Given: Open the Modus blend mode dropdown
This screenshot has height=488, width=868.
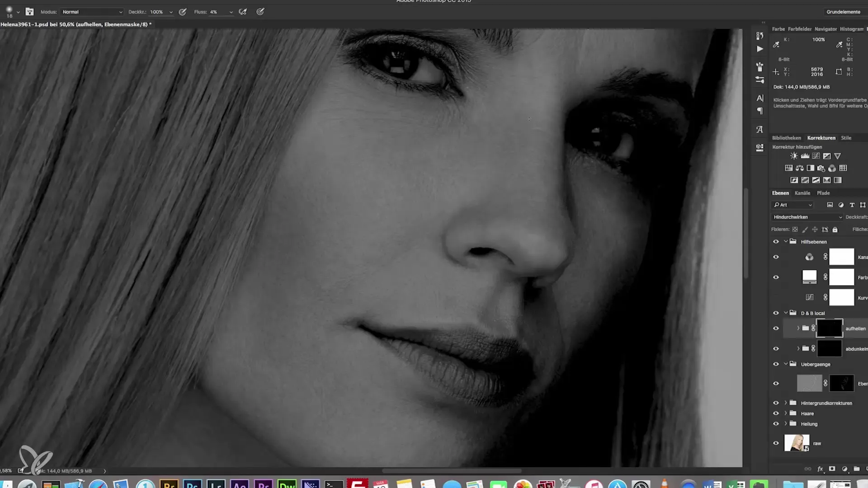Looking at the screenshot, I should [x=92, y=12].
